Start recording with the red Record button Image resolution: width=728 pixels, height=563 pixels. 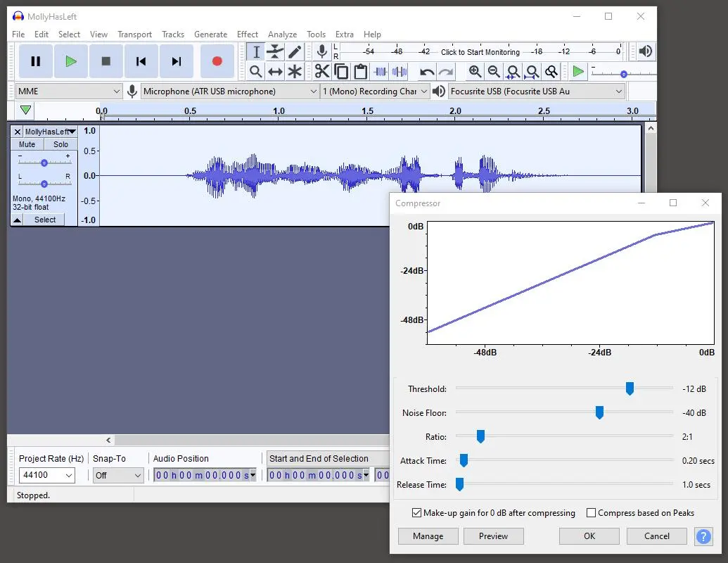point(217,61)
